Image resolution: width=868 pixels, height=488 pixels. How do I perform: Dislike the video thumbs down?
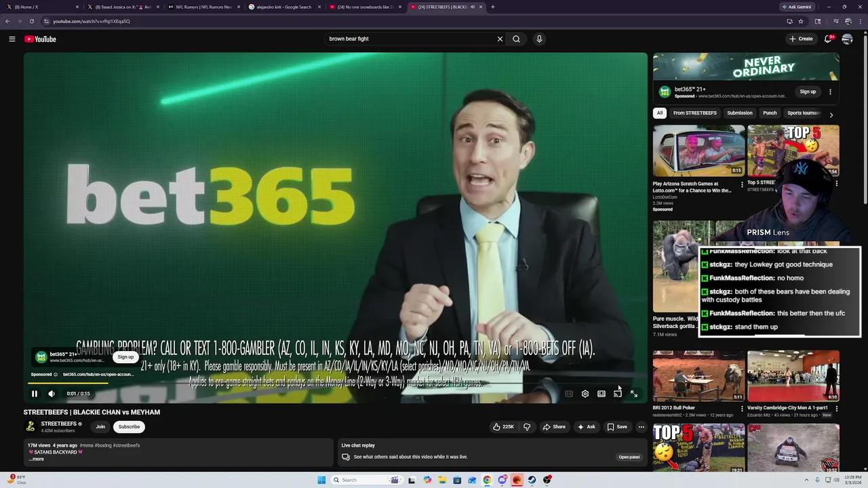pos(527,427)
